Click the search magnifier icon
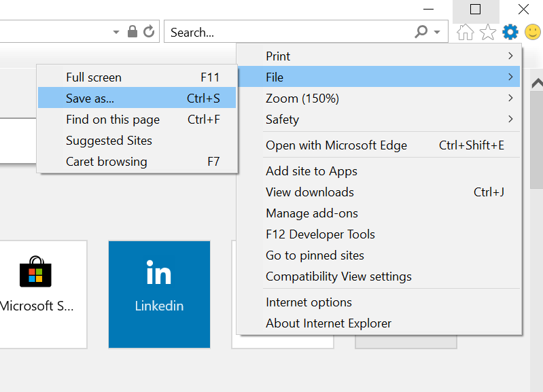The width and height of the screenshot is (543, 392). pyautogui.click(x=421, y=32)
